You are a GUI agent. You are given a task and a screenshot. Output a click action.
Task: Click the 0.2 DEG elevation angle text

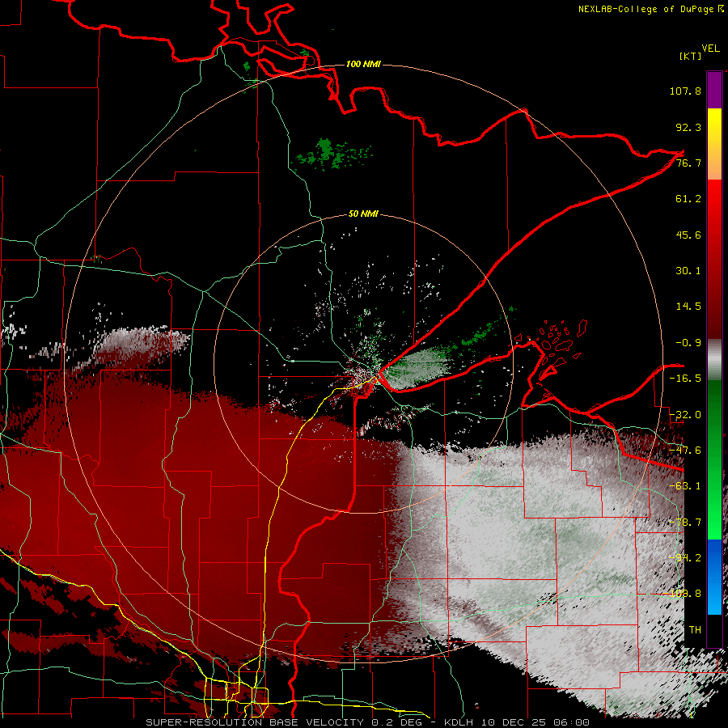397,722
